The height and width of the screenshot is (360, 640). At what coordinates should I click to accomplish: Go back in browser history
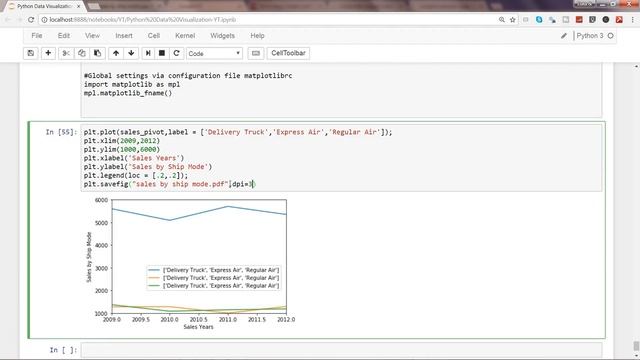8,20
